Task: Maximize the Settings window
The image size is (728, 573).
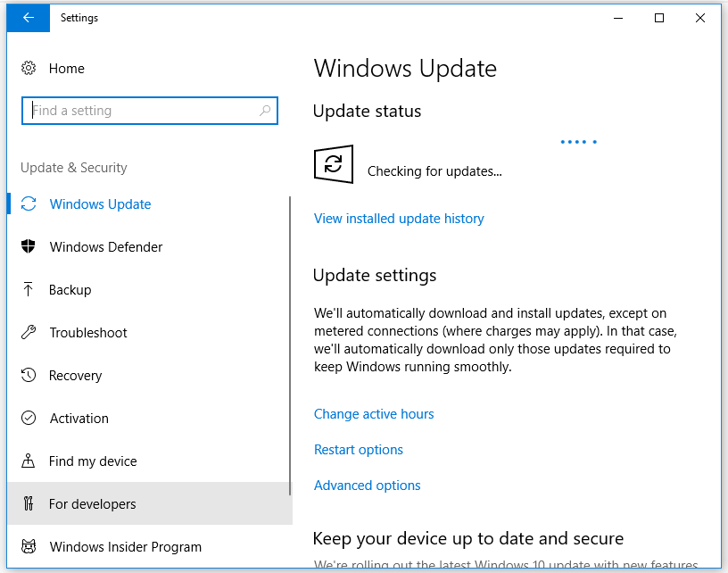Action: point(659,18)
